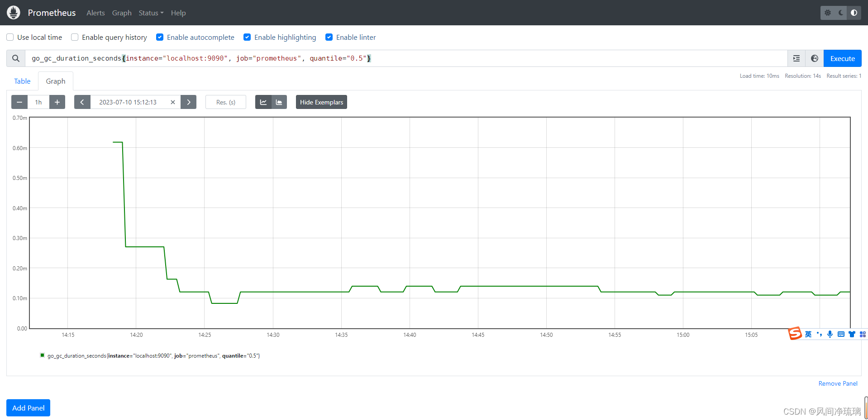
Task: Open the metrics explorer globe icon
Action: click(815, 58)
